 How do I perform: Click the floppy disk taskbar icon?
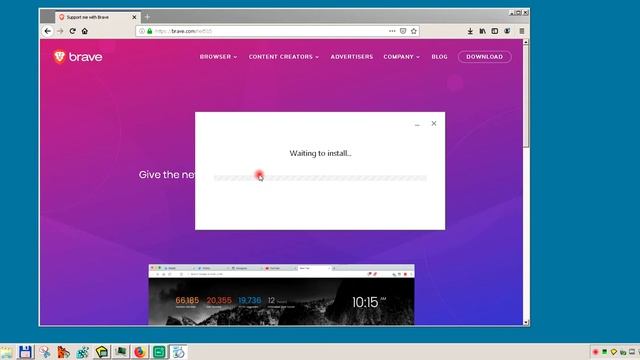click(x=25, y=352)
